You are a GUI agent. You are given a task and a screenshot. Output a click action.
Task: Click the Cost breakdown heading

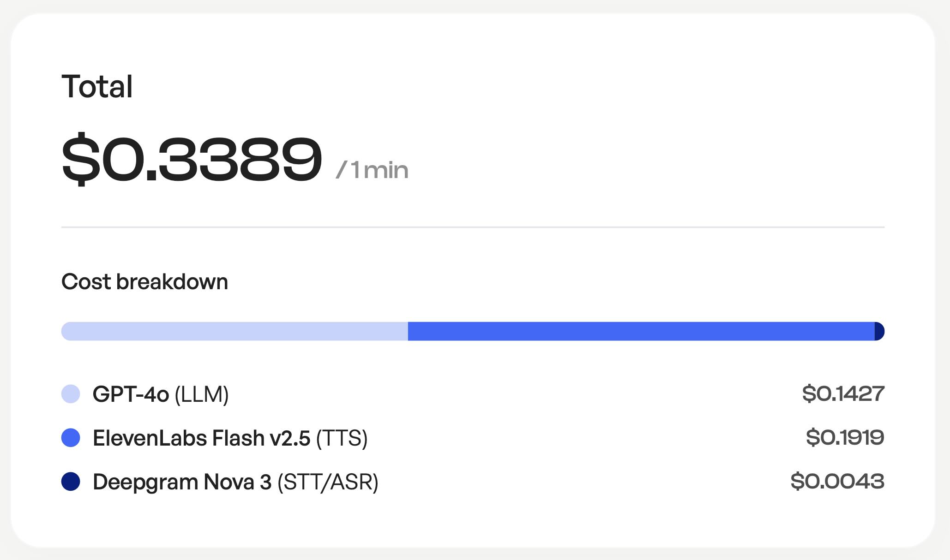tap(144, 282)
